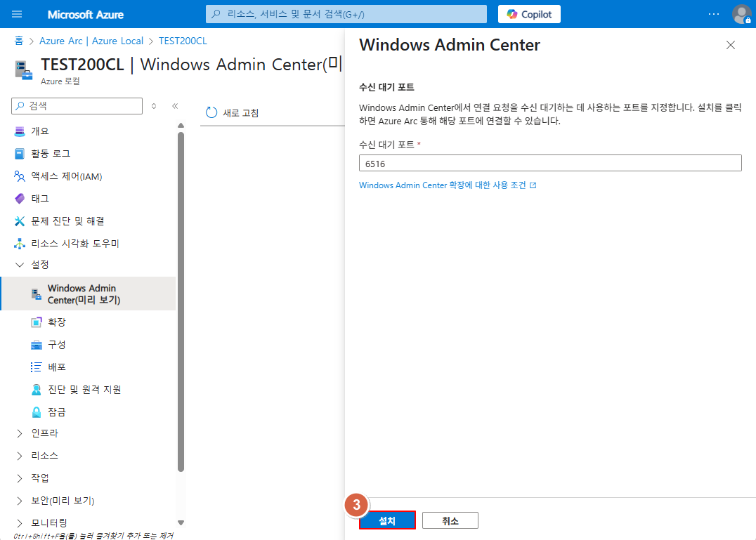The height and width of the screenshot is (540, 756).
Task: Click the ellipsis more options icon
Action: (714, 14)
